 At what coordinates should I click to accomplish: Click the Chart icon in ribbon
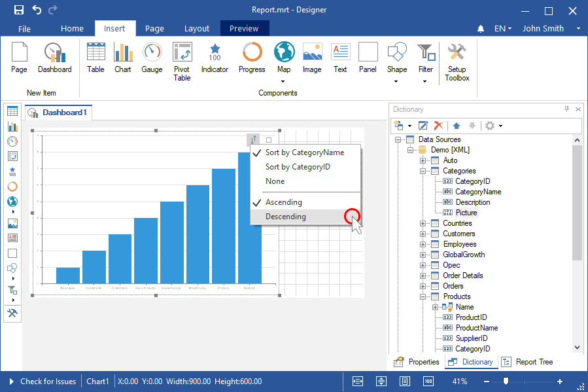click(123, 59)
